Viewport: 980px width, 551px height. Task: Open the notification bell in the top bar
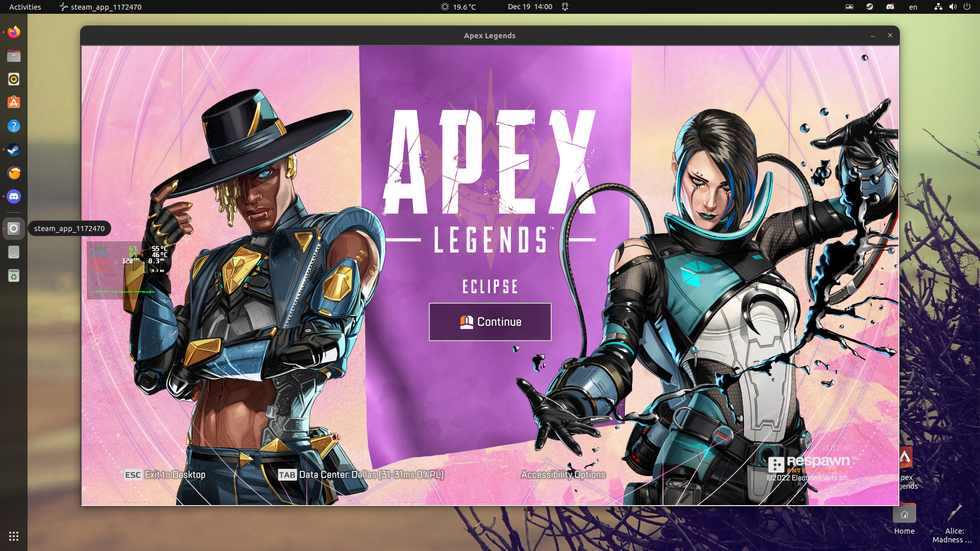point(565,7)
